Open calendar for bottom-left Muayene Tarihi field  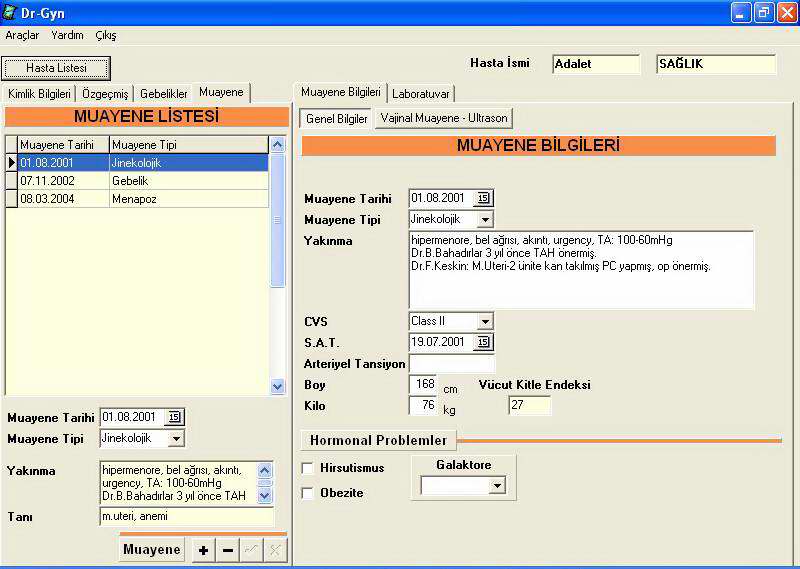pos(174,417)
